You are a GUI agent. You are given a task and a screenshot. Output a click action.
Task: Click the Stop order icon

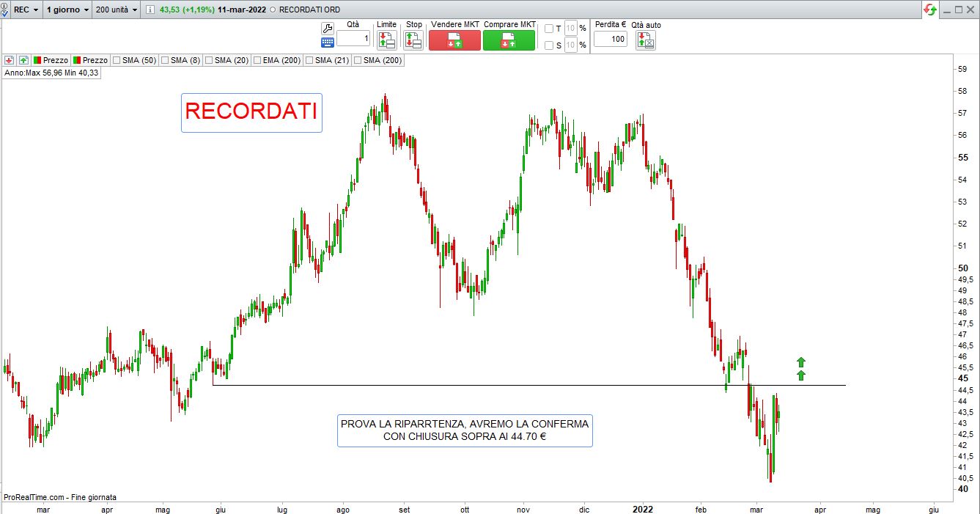click(413, 40)
